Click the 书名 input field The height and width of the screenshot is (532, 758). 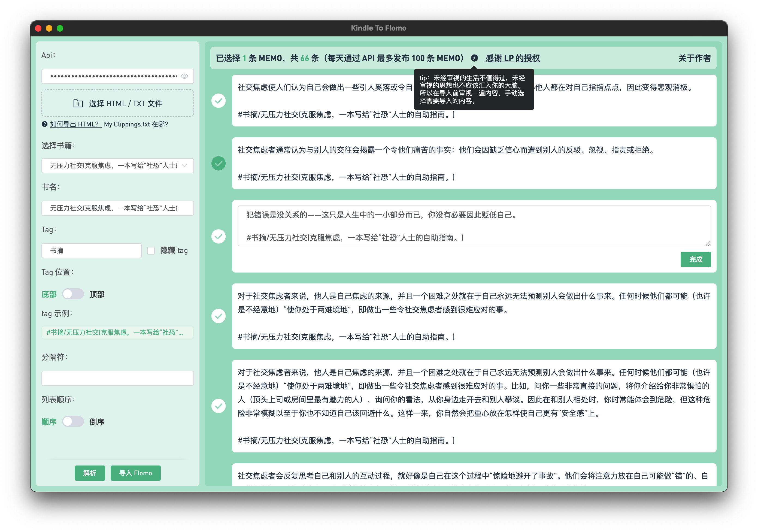click(117, 208)
